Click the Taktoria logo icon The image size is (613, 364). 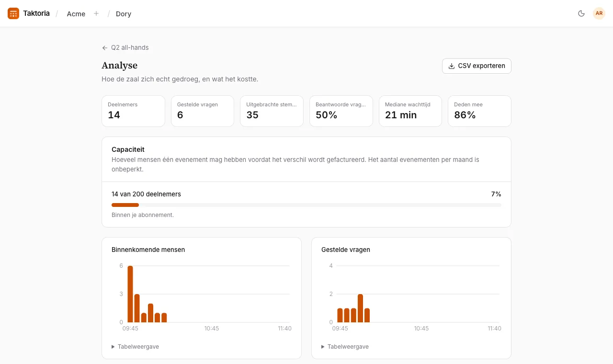click(x=13, y=13)
